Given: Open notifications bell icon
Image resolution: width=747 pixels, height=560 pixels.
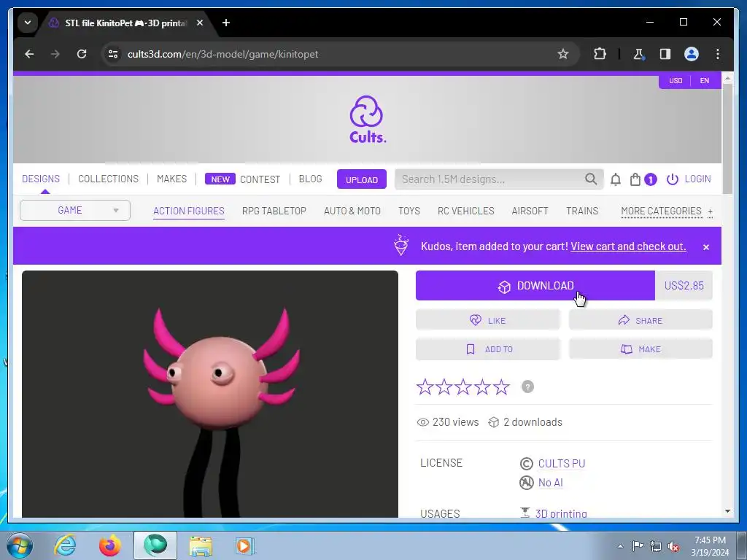Looking at the screenshot, I should click(616, 179).
